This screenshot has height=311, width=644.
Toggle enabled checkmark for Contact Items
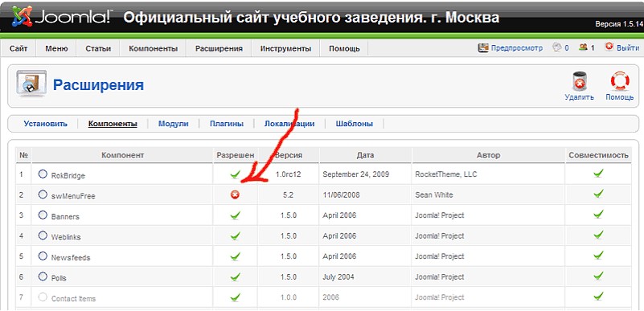pos(235,297)
